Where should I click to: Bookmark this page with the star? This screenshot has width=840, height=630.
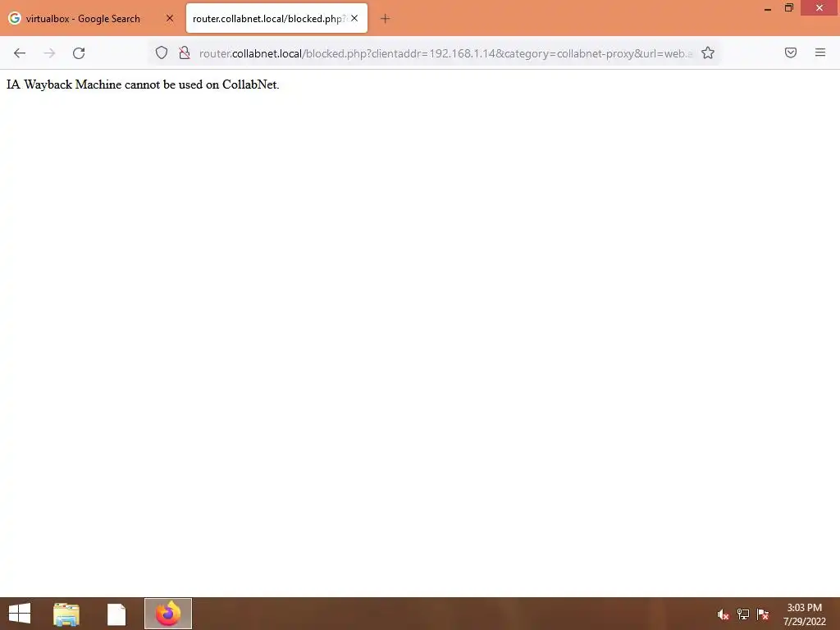(x=708, y=52)
